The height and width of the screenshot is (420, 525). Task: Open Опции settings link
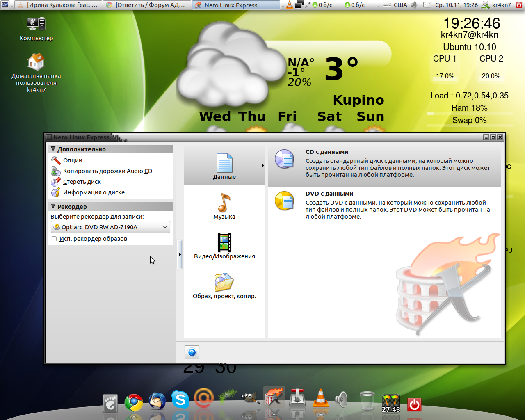point(73,160)
